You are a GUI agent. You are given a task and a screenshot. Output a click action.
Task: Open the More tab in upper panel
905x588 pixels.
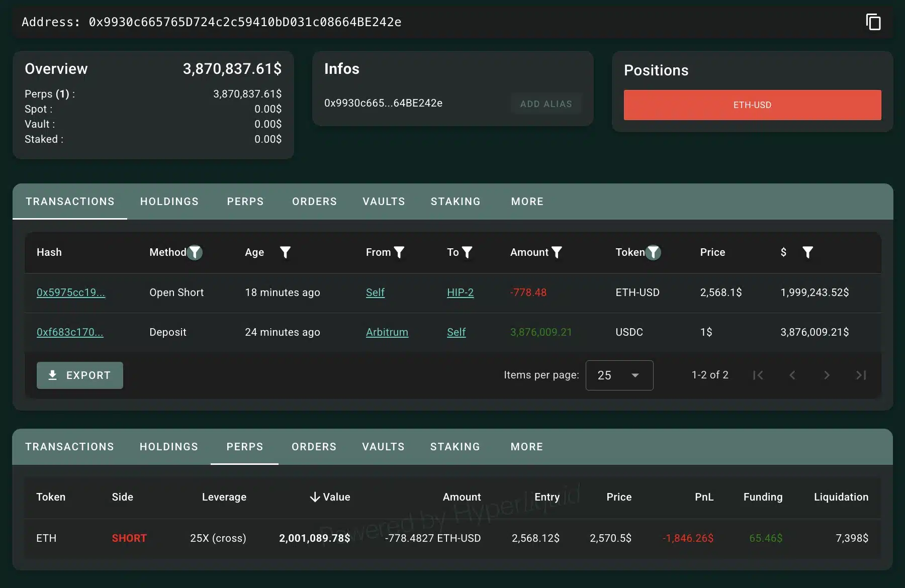527,202
